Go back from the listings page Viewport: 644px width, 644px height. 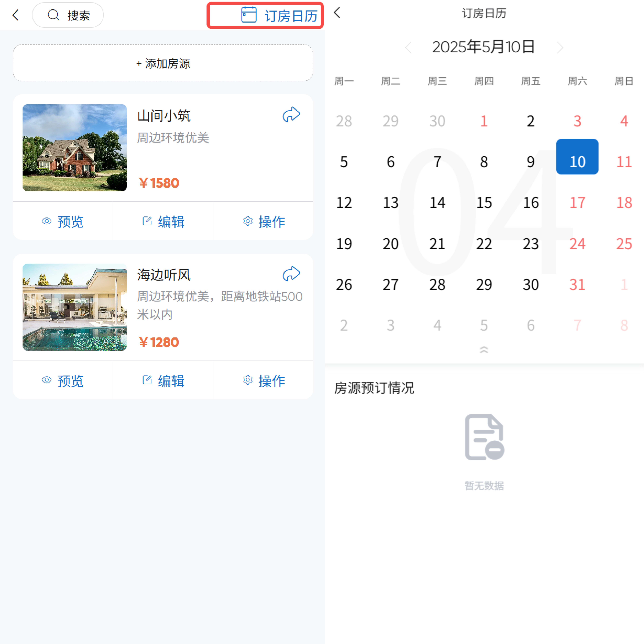(x=15, y=15)
